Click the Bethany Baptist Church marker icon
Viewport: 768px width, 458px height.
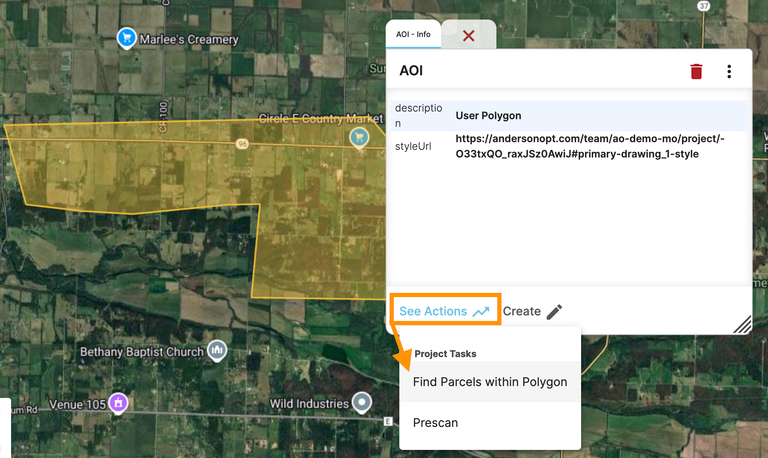coord(217,350)
